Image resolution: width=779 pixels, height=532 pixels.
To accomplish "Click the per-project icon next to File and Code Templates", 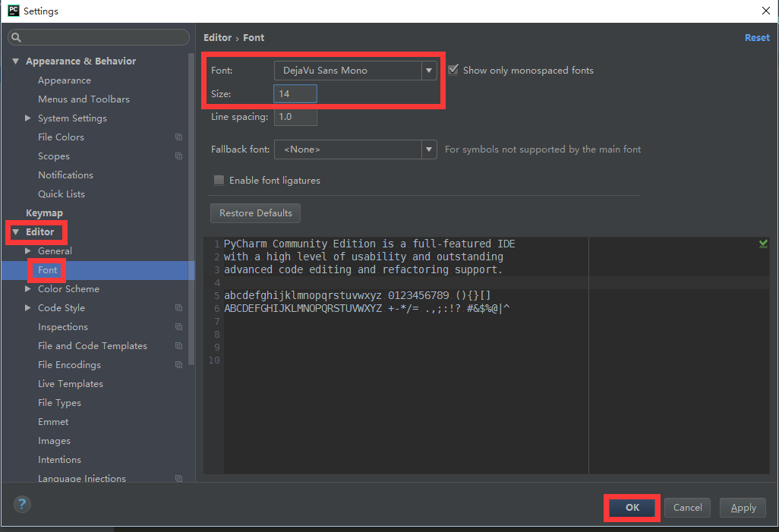I will [179, 346].
